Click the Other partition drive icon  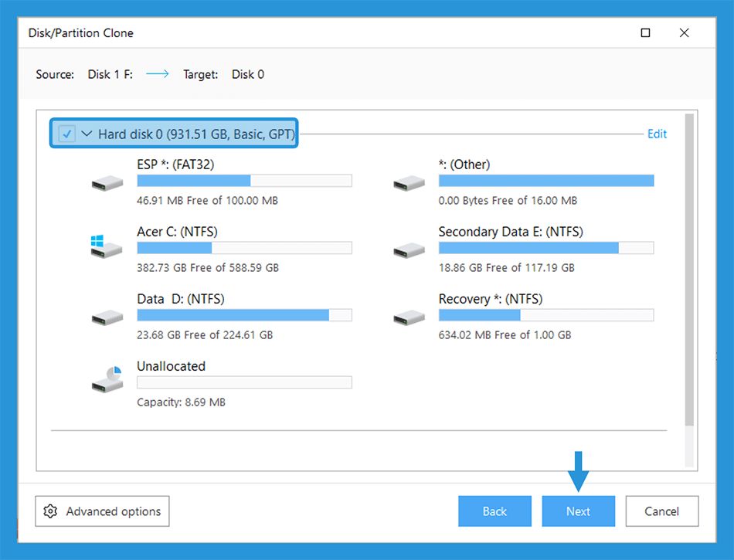pyautogui.click(x=409, y=182)
